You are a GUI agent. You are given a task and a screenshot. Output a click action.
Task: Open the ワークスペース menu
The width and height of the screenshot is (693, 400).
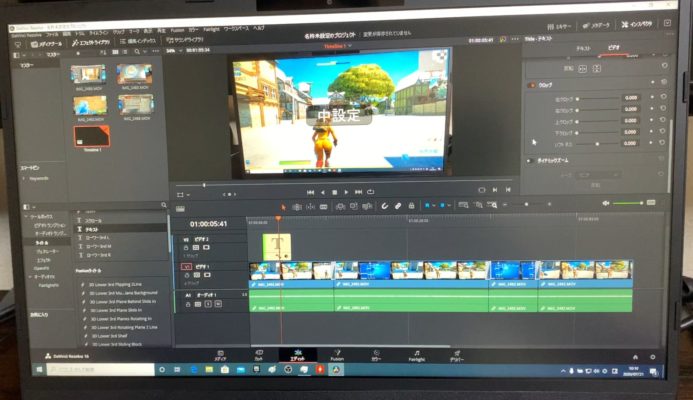(236, 29)
